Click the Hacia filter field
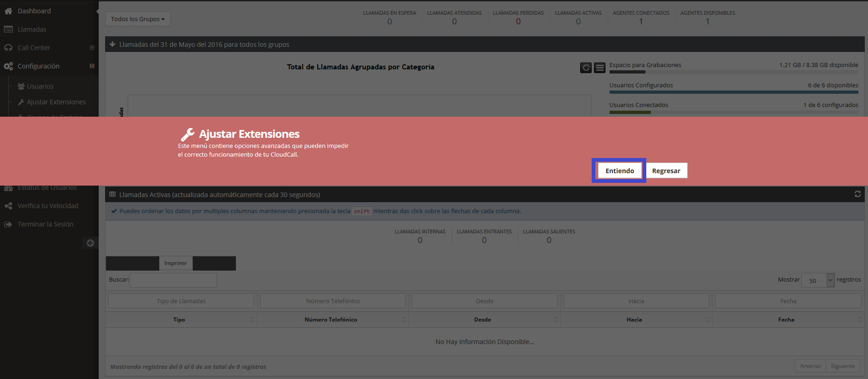The width and height of the screenshot is (868, 379). pyautogui.click(x=636, y=301)
